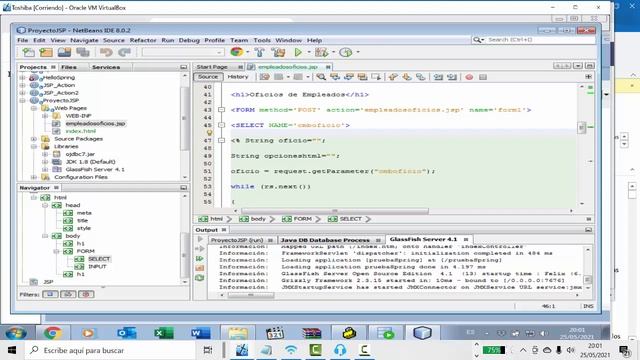Click the Chrome browser icon in NetBeans toolbar
The height and width of the screenshot is (360, 640).
pos(236,52)
